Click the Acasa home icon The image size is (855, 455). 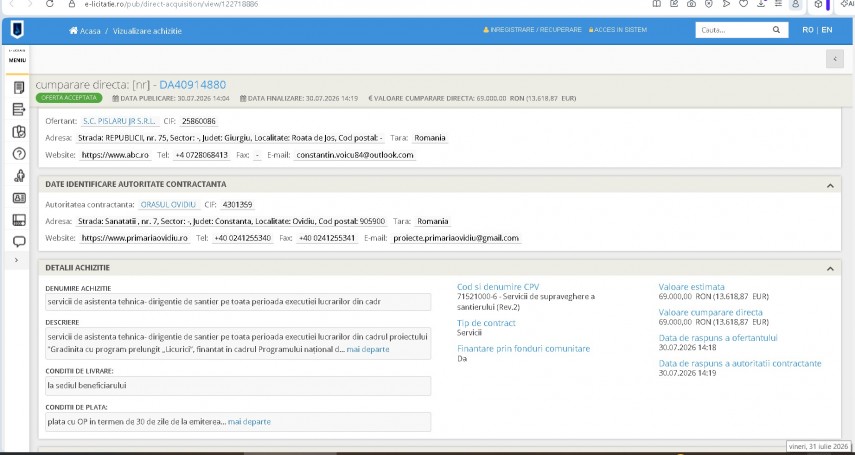tap(73, 31)
